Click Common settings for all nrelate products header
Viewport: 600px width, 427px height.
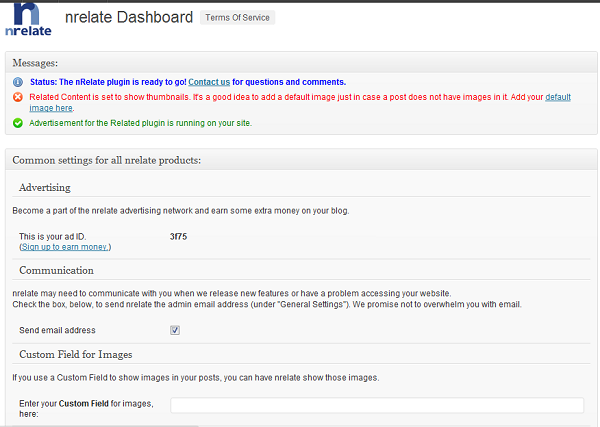[301, 160]
